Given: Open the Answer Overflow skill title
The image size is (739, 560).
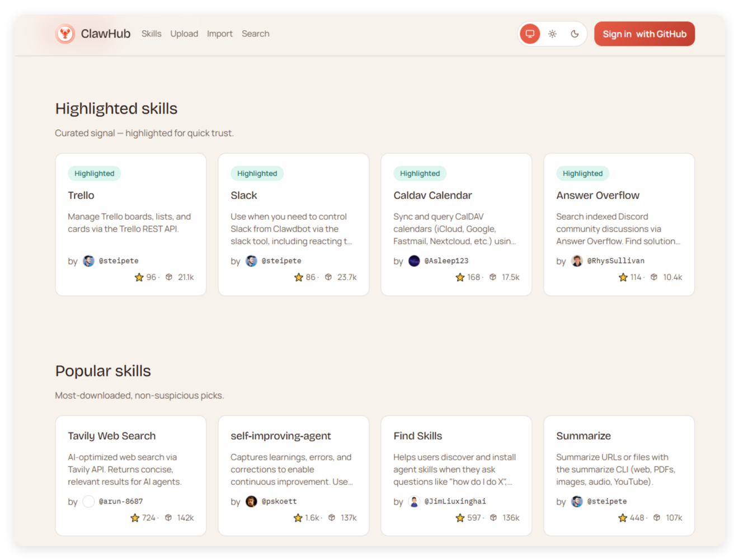Looking at the screenshot, I should coord(597,195).
